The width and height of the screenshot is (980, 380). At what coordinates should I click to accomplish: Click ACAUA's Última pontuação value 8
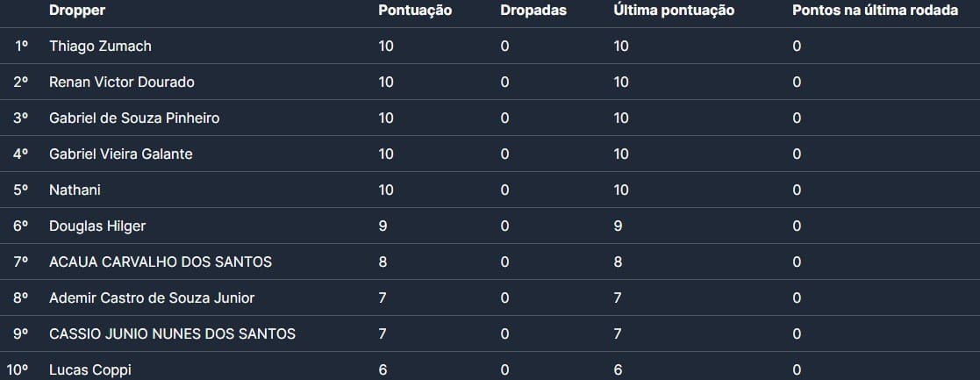pos(618,262)
